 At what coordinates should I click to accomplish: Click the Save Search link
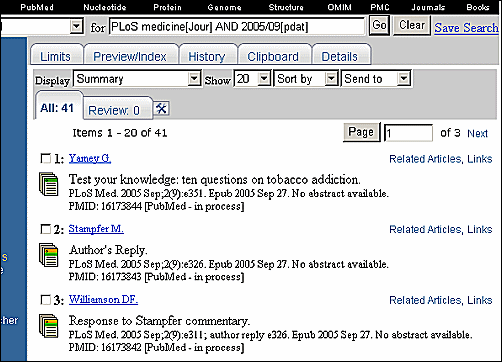pos(466,28)
